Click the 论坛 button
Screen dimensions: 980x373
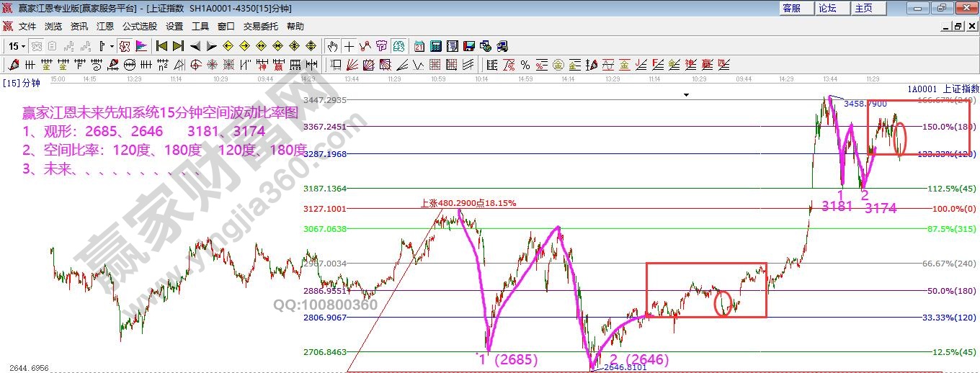(x=827, y=8)
